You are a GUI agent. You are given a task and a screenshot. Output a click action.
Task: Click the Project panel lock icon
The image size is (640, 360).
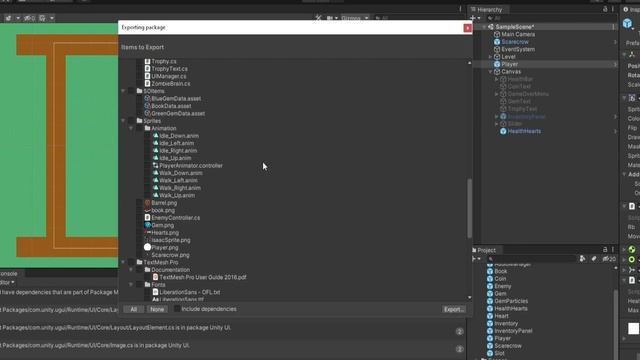point(605,249)
